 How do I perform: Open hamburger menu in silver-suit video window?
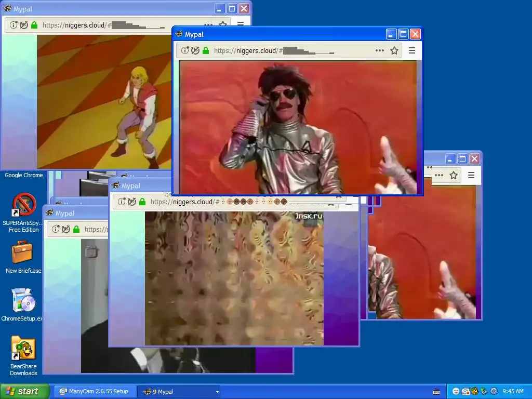pyautogui.click(x=412, y=50)
